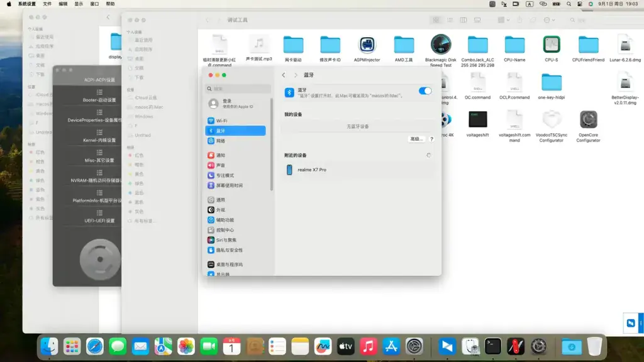Open 辅助功能 (Accessibility) settings

235,220
